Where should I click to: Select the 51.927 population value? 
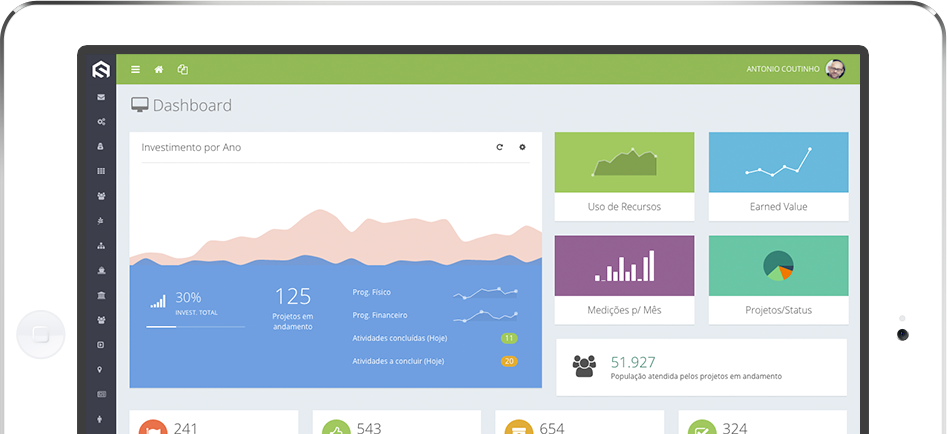pos(633,362)
